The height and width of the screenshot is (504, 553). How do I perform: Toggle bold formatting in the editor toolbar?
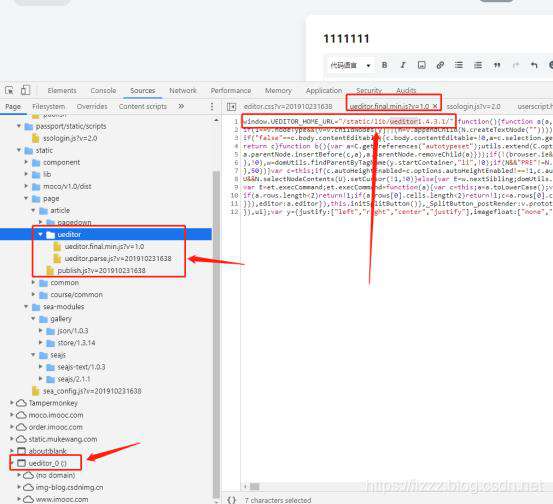[384, 65]
